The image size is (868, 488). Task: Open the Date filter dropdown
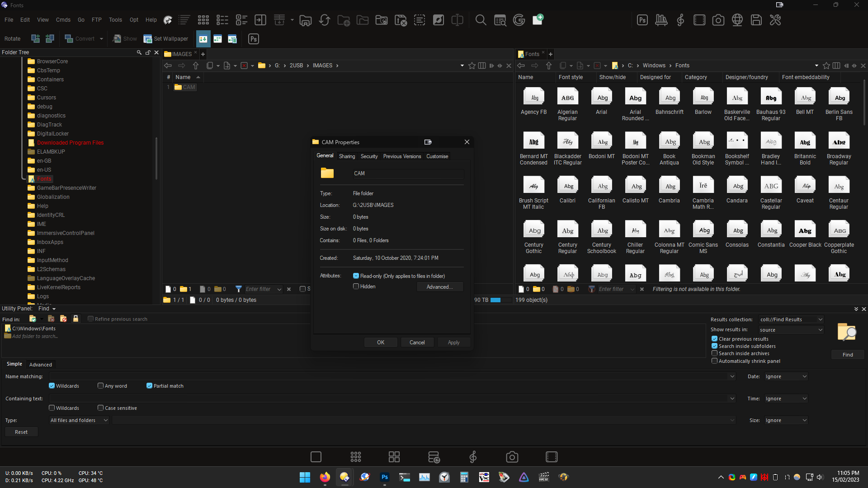click(786, 376)
